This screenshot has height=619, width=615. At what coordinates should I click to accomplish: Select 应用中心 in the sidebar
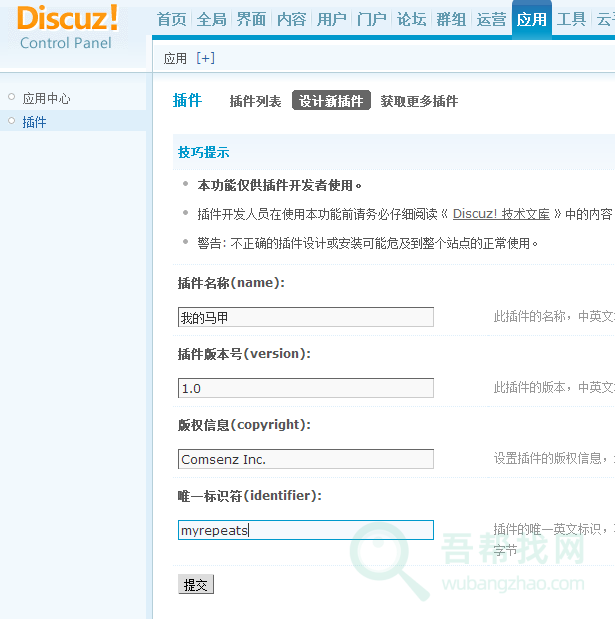(x=47, y=98)
